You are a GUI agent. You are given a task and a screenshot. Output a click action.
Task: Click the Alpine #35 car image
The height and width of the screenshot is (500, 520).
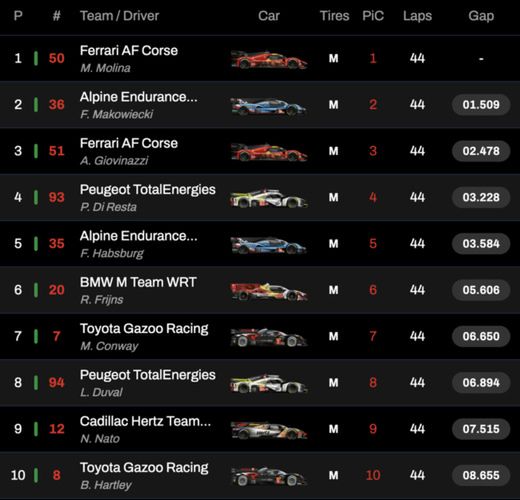[269, 244]
